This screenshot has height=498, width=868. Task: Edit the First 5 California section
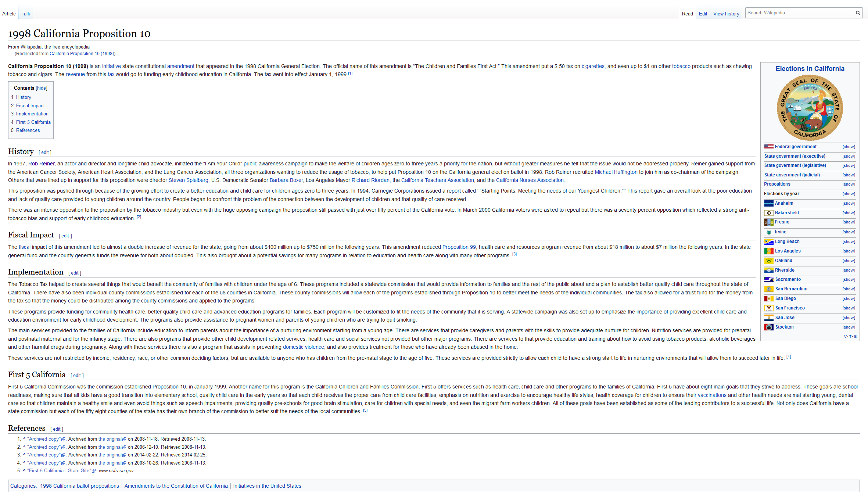click(77, 376)
